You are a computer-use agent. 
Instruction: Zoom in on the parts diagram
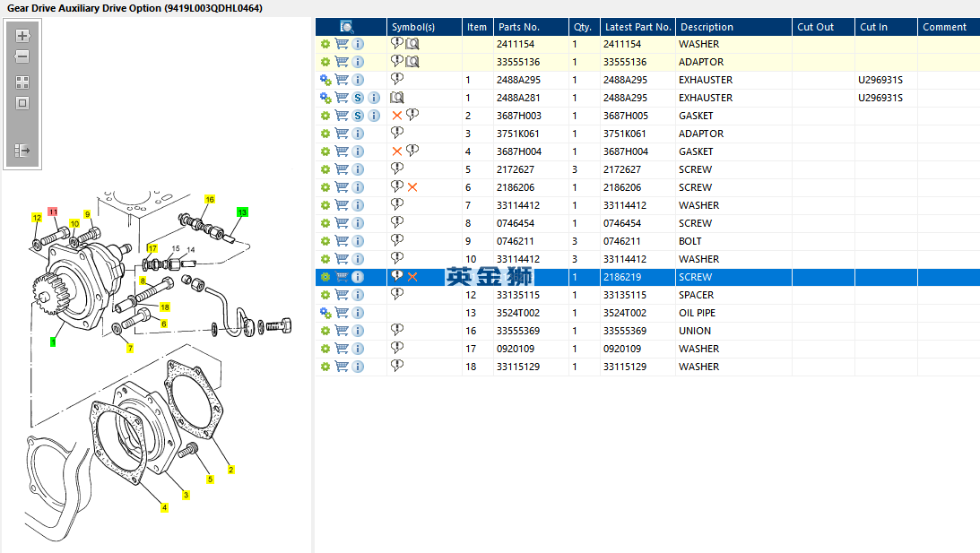pos(22,36)
